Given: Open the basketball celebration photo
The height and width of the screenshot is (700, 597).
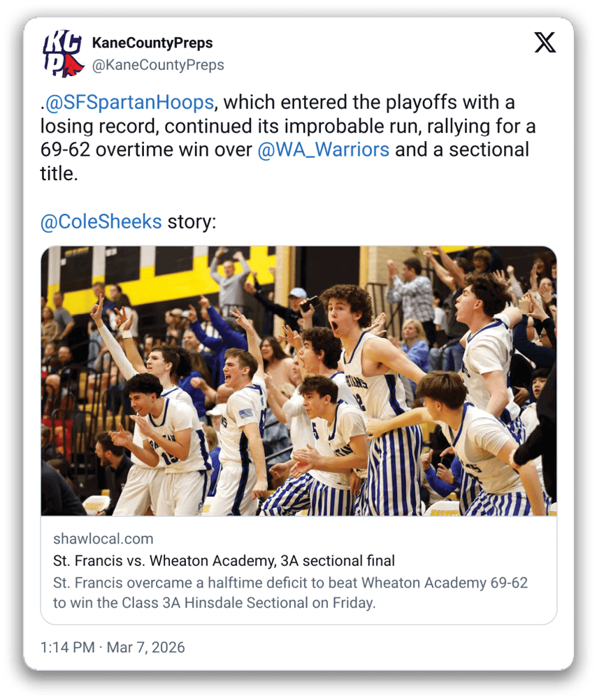Looking at the screenshot, I should click(298, 381).
